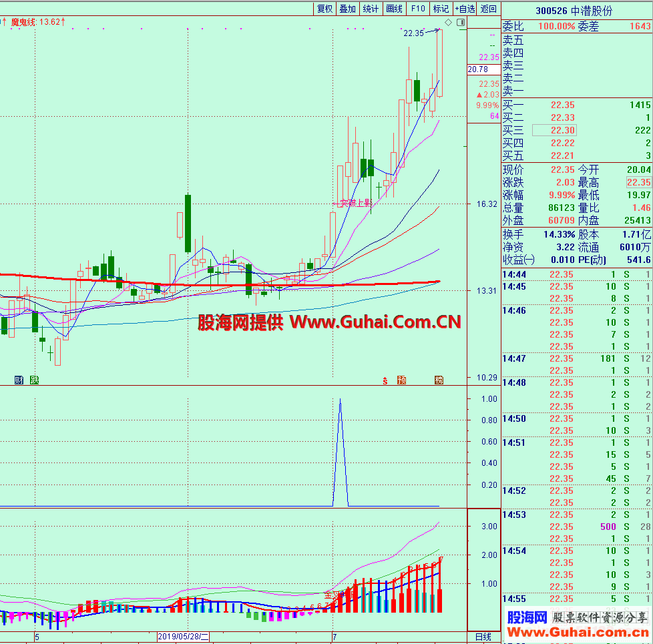Viewport: 653px width, 644px height.
Task: Click the 涨幅 9.99% value
Action: click(x=562, y=196)
